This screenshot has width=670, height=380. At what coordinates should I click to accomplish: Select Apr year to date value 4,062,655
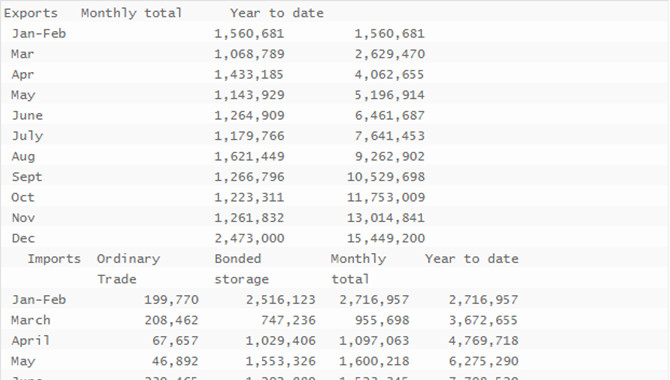[389, 75]
